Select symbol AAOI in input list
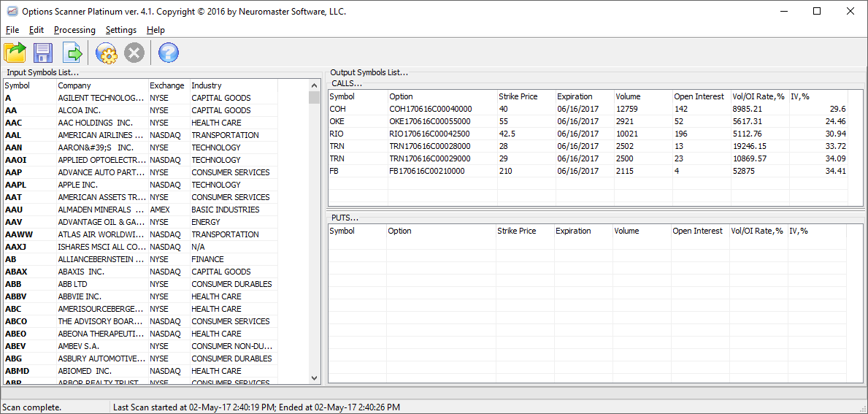 [x=15, y=160]
